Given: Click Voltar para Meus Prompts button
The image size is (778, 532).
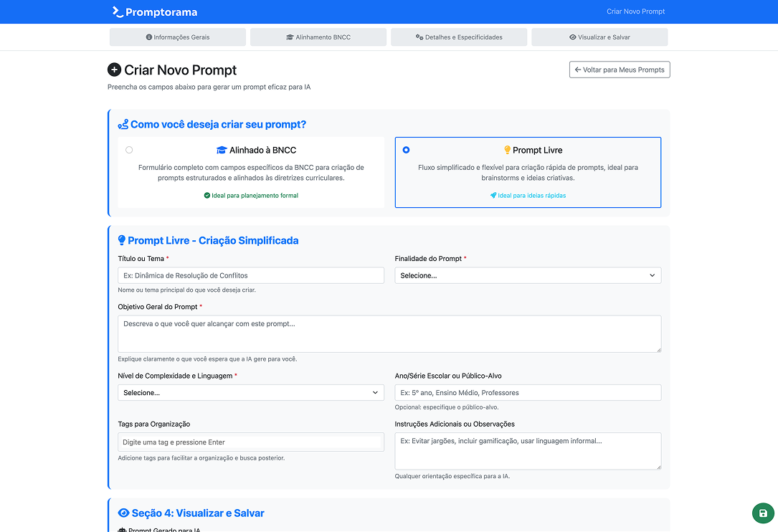Looking at the screenshot, I should [620, 70].
